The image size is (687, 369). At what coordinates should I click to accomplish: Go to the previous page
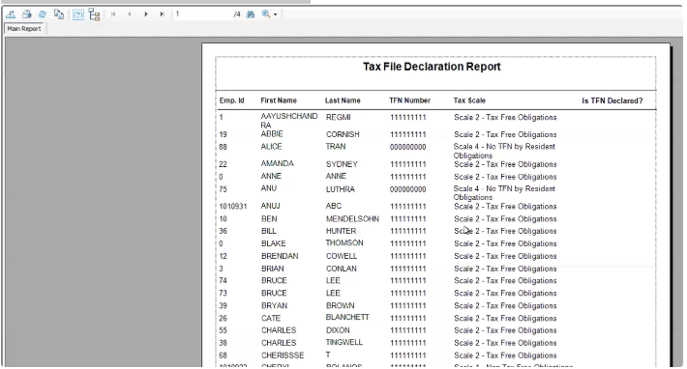pos(129,14)
